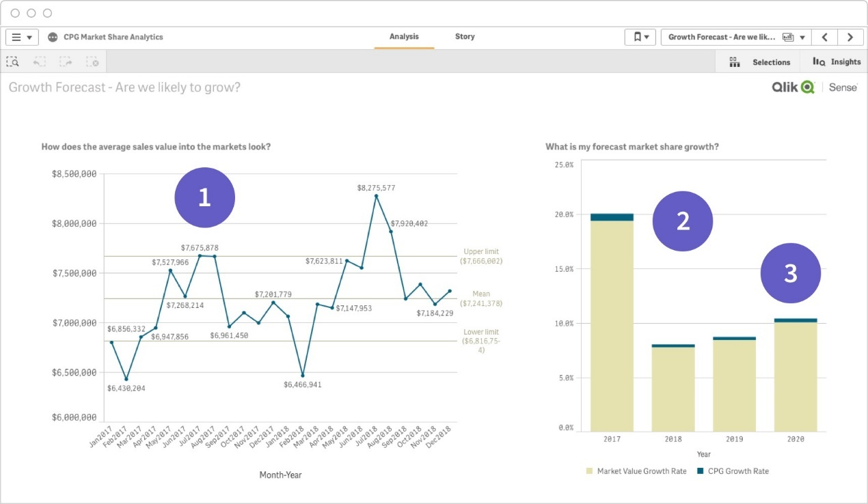Open the smart search selection tool
The width and height of the screenshot is (868, 504).
click(12, 61)
